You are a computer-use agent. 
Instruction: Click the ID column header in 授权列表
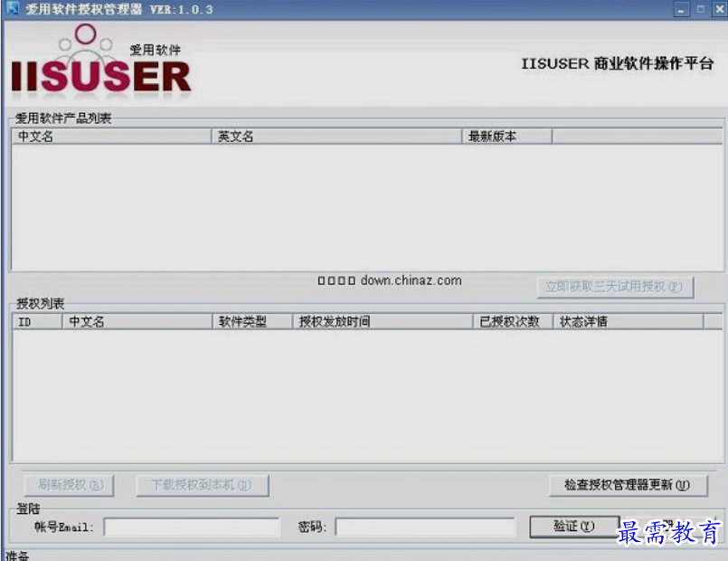coord(37,321)
